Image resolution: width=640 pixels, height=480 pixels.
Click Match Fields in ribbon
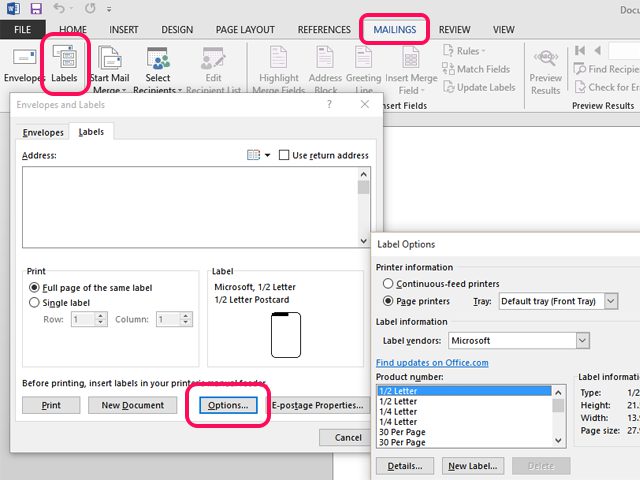click(476, 69)
